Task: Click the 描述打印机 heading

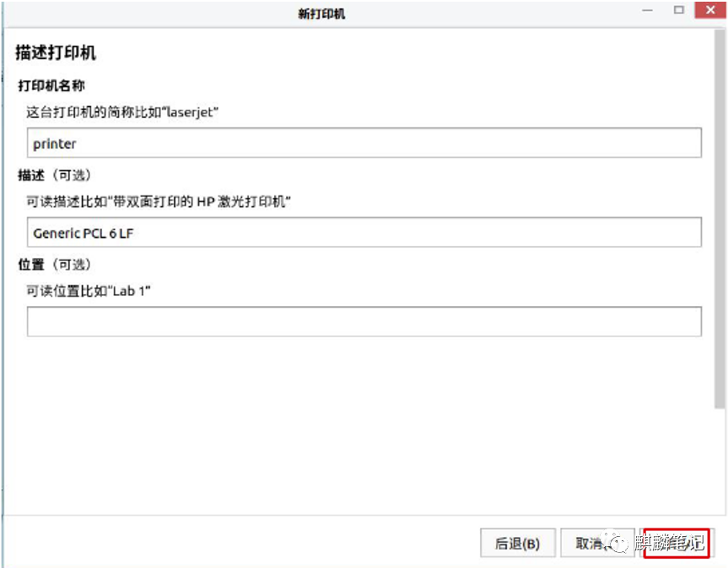Action: [x=56, y=52]
